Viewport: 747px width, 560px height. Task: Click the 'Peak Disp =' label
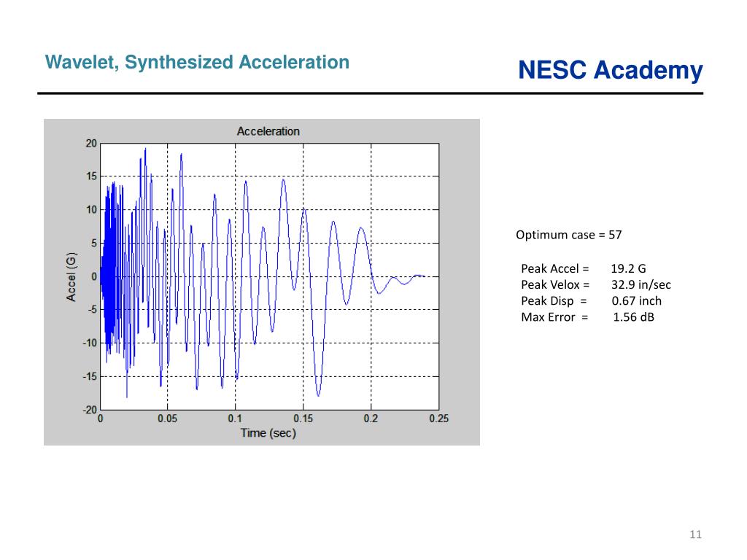(554, 301)
